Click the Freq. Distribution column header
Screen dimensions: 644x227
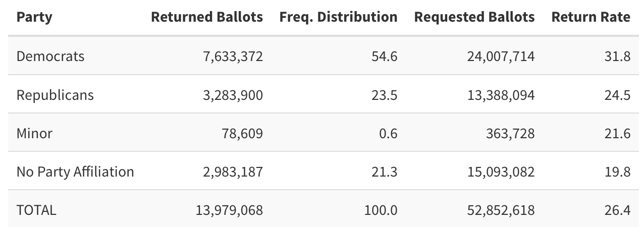(338, 17)
